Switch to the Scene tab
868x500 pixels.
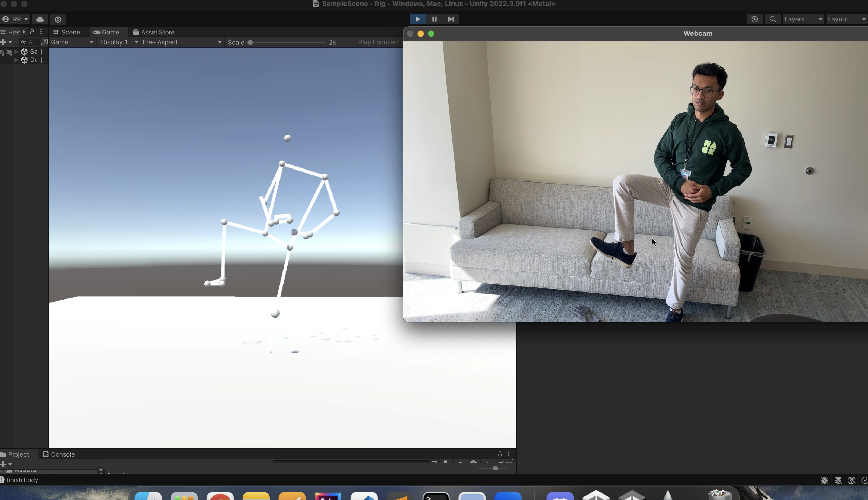(x=67, y=32)
